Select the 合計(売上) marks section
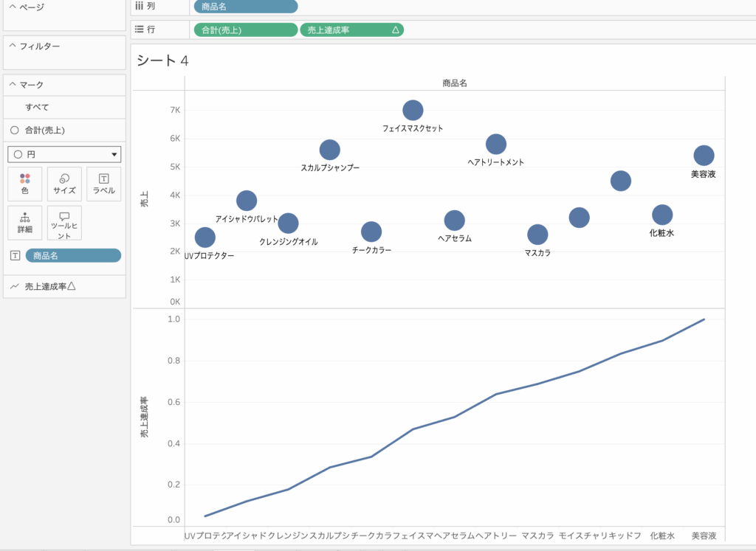Image resolution: width=756 pixels, height=551 pixels. tap(64, 130)
